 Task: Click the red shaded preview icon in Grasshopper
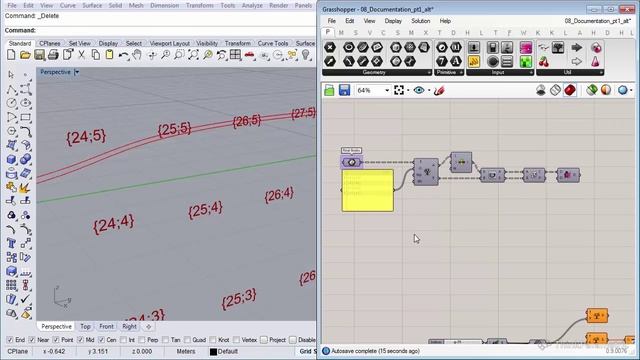pyautogui.click(x=570, y=90)
